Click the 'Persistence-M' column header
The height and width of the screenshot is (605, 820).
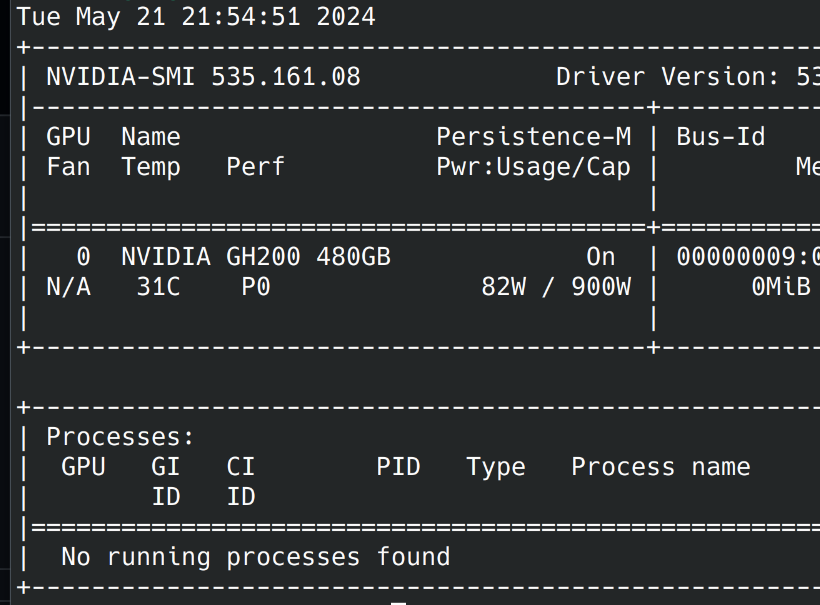click(534, 137)
